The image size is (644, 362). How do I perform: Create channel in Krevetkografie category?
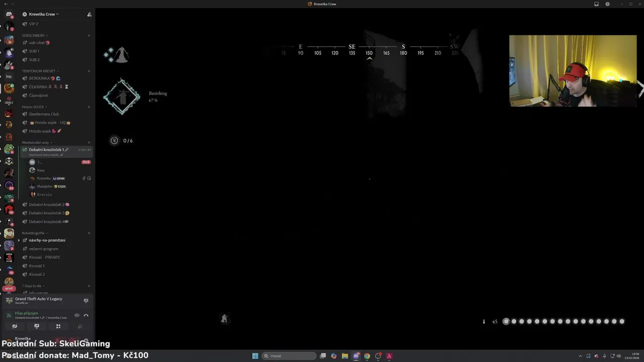[x=89, y=233]
